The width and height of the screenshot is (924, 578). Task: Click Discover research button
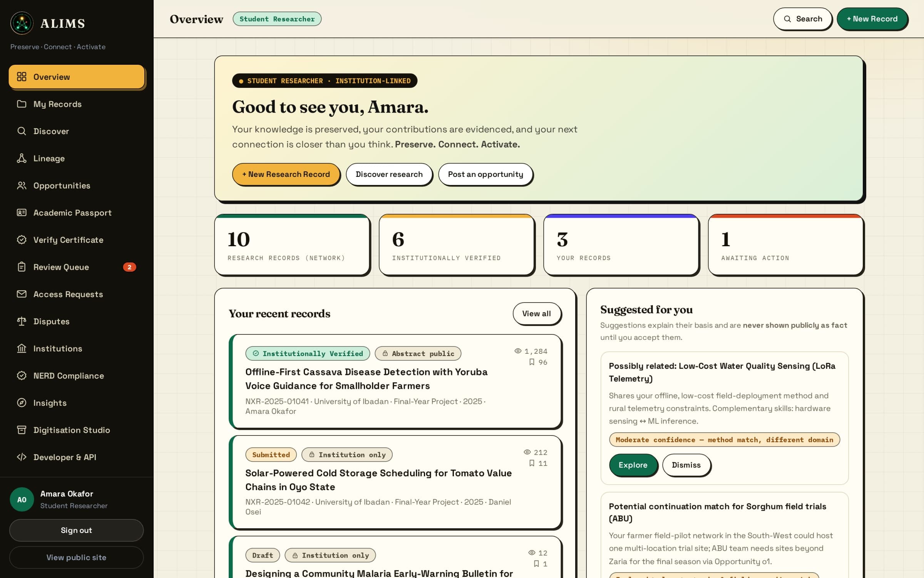(x=389, y=174)
